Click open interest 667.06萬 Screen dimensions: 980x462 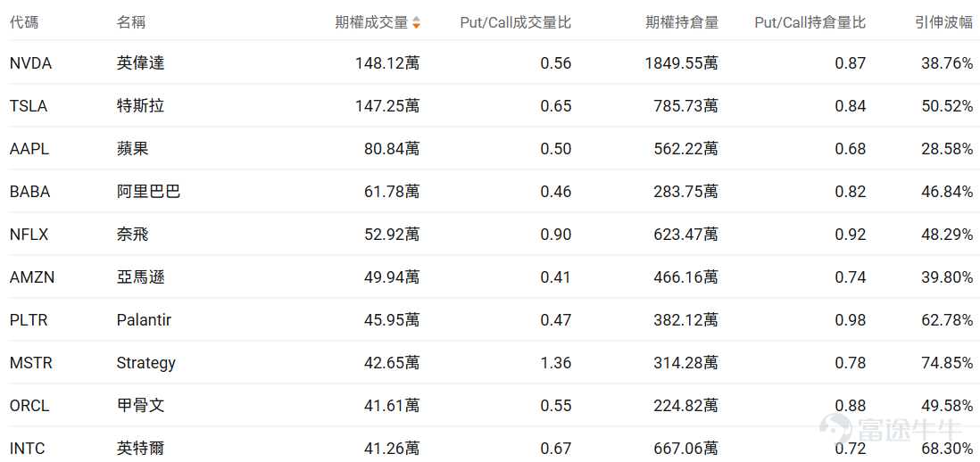[x=685, y=449]
